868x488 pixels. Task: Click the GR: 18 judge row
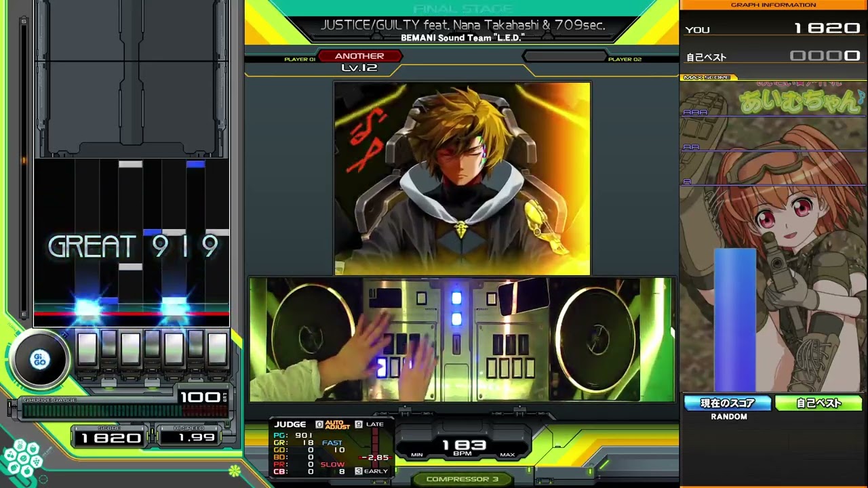click(294, 443)
